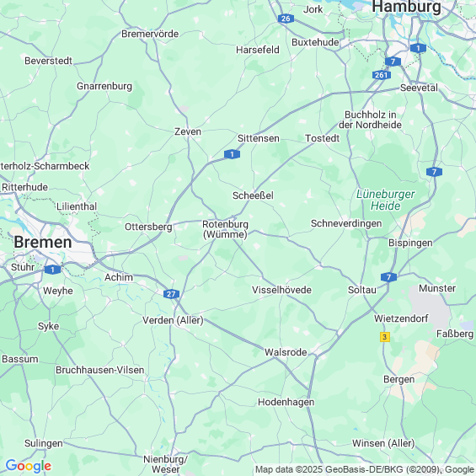Select the Verden (Aller) label
Image resolution: width=476 pixels, height=476 pixels.
tap(173, 320)
